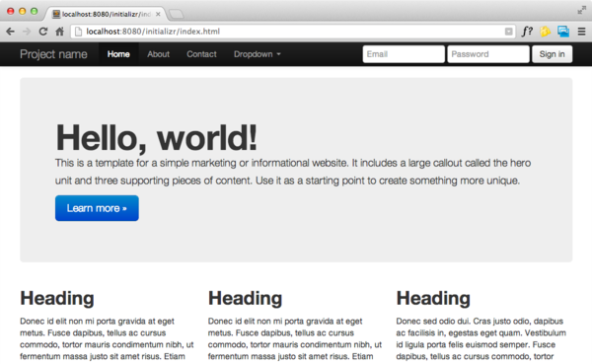Click the first column's Heading title

click(x=57, y=298)
